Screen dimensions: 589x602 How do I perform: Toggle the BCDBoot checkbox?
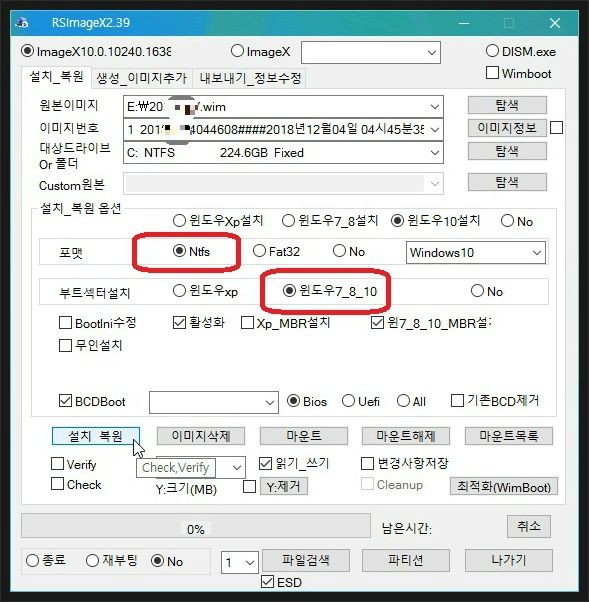tap(65, 401)
